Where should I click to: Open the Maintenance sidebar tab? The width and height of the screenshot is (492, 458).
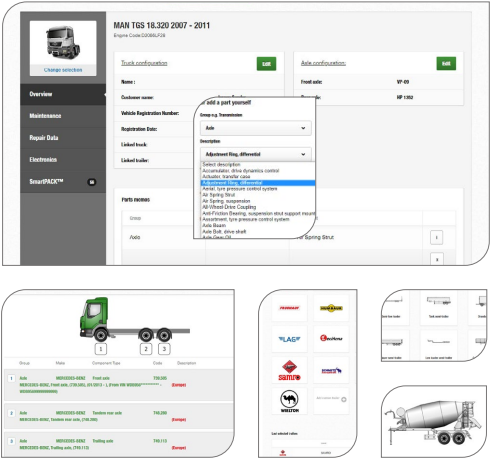click(63, 116)
